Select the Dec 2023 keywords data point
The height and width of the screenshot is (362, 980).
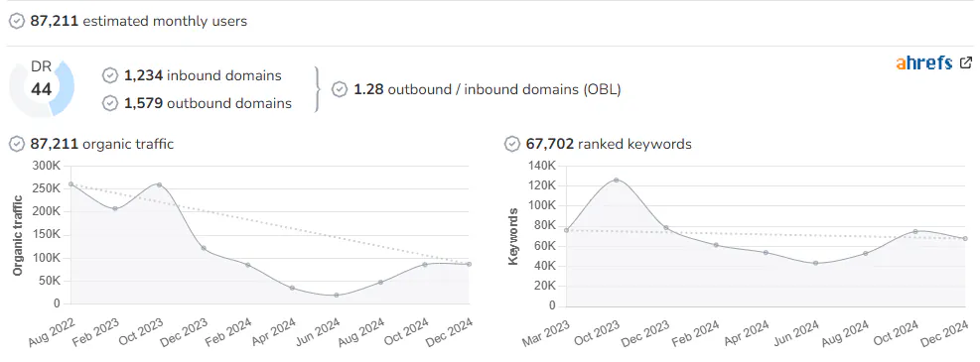point(666,228)
